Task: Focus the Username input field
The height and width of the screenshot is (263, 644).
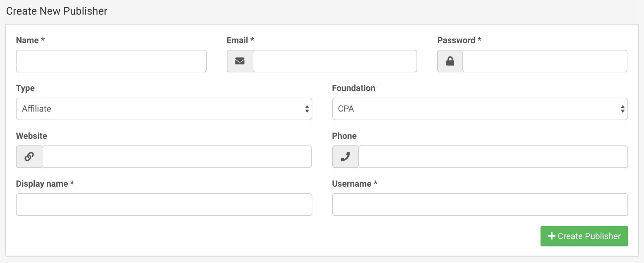Action: click(480, 205)
